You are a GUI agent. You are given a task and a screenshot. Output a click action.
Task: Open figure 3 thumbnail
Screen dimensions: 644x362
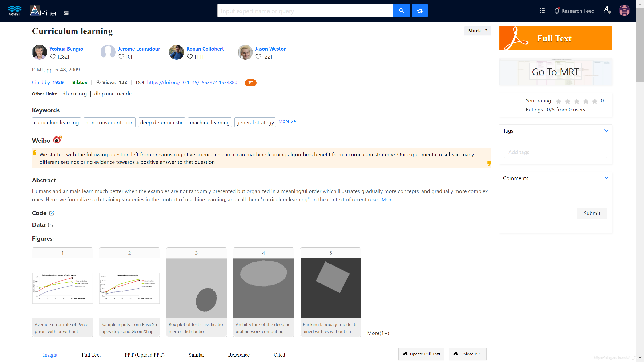click(x=196, y=288)
